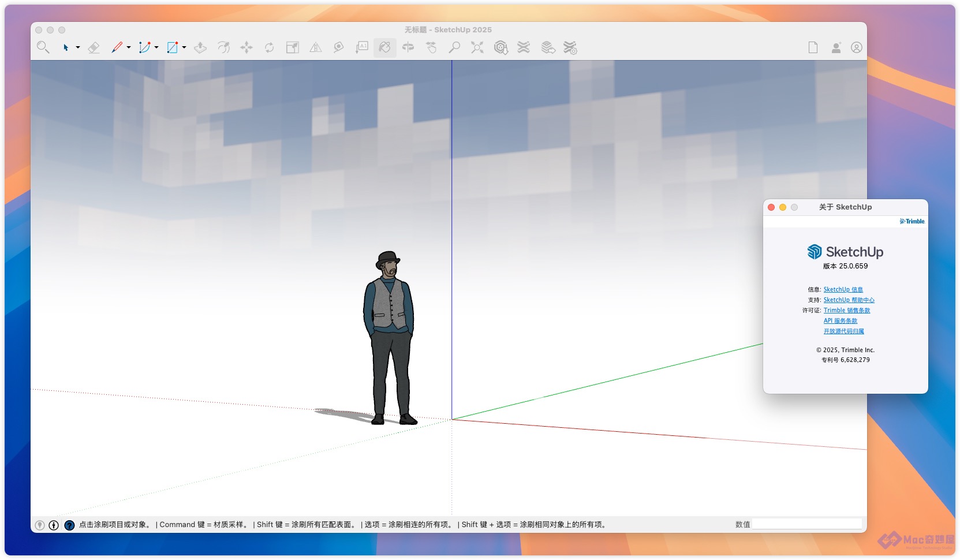Image resolution: width=960 pixels, height=560 pixels.
Task: Expand the Arc tool dropdown arrow
Action: coord(156,47)
